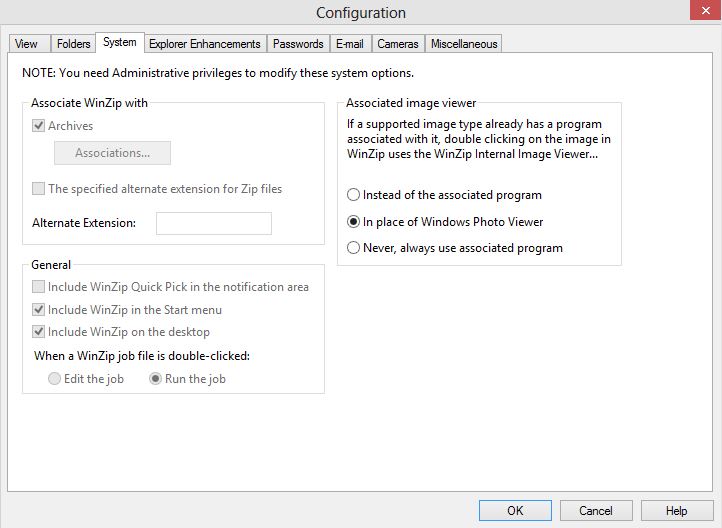
Task: Go to the Cameras tab
Action: coord(398,44)
